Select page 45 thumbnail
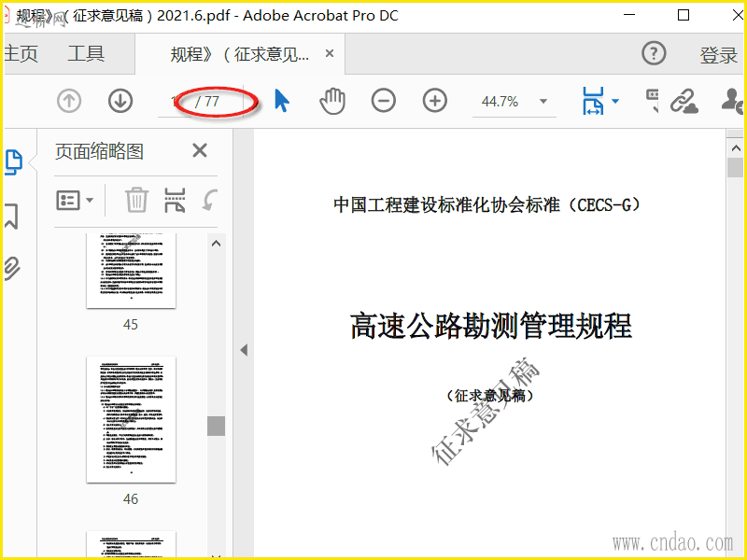747x560 pixels. click(131, 271)
